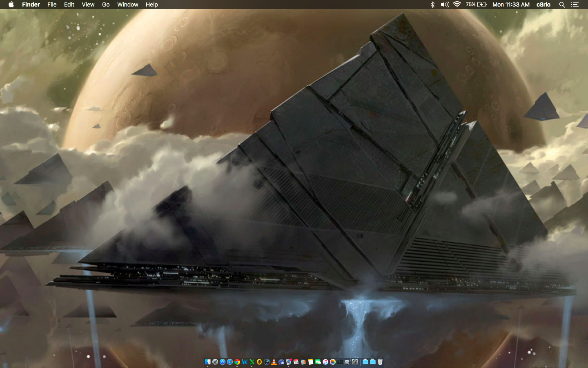
Task: Open Activity Monitor in the Dock
Action: tap(340, 362)
